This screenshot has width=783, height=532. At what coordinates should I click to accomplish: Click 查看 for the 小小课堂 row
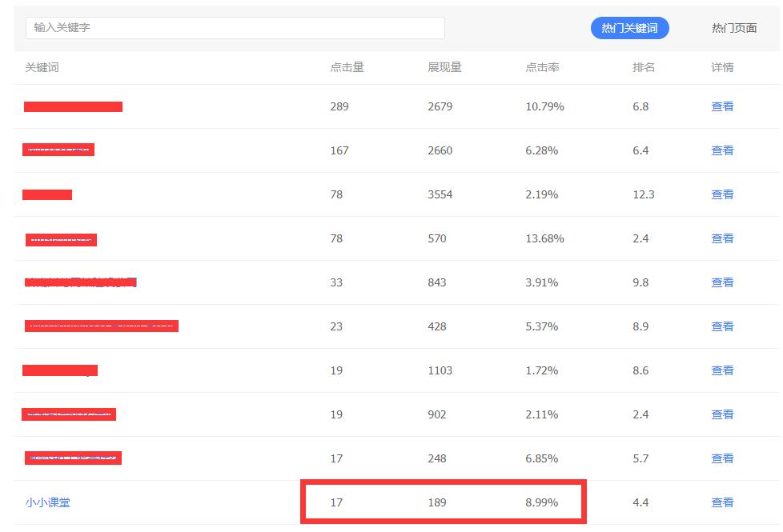pyautogui.click(x=721, y=502)
